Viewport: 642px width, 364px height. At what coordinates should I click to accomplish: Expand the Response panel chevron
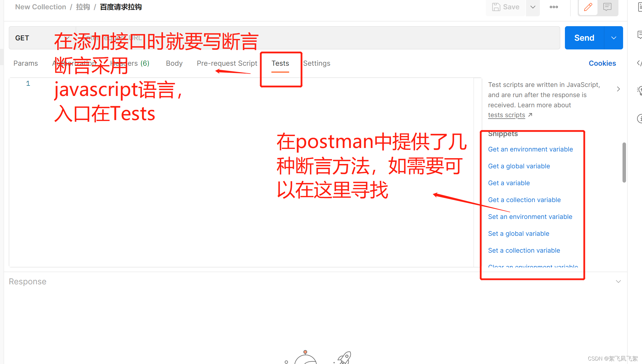tap(618, 281)
